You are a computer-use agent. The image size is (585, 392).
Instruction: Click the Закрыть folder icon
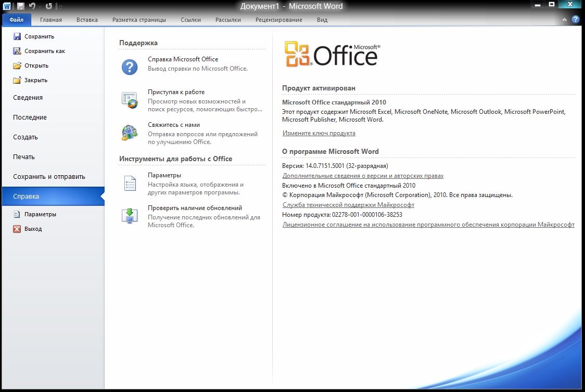tap(17, 80)
